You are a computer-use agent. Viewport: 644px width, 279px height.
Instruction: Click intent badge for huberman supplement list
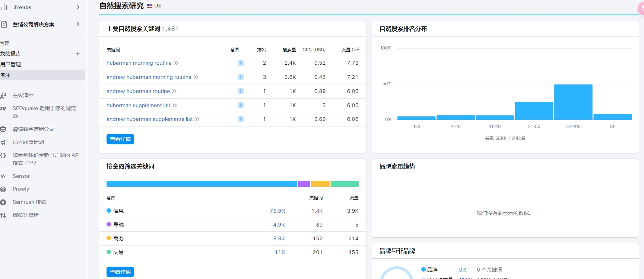(x=241, y=105)
